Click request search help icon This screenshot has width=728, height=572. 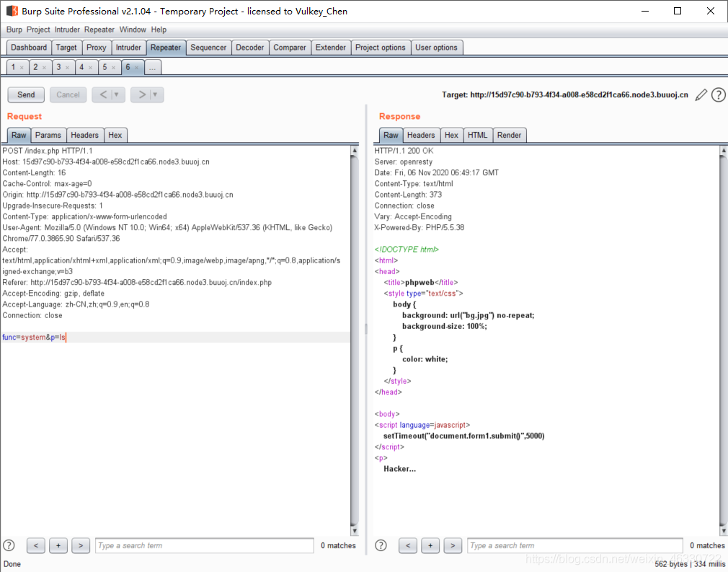(x=9, y=545)
